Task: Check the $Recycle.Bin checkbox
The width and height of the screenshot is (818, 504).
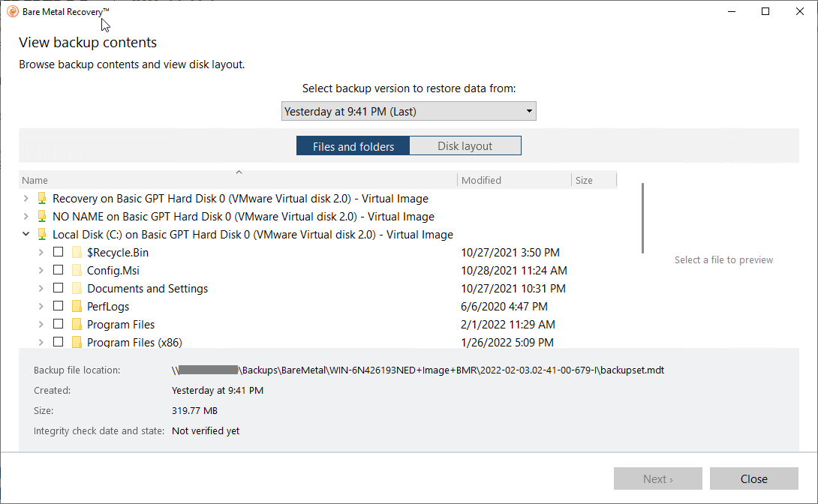Action: coord(59,253)
